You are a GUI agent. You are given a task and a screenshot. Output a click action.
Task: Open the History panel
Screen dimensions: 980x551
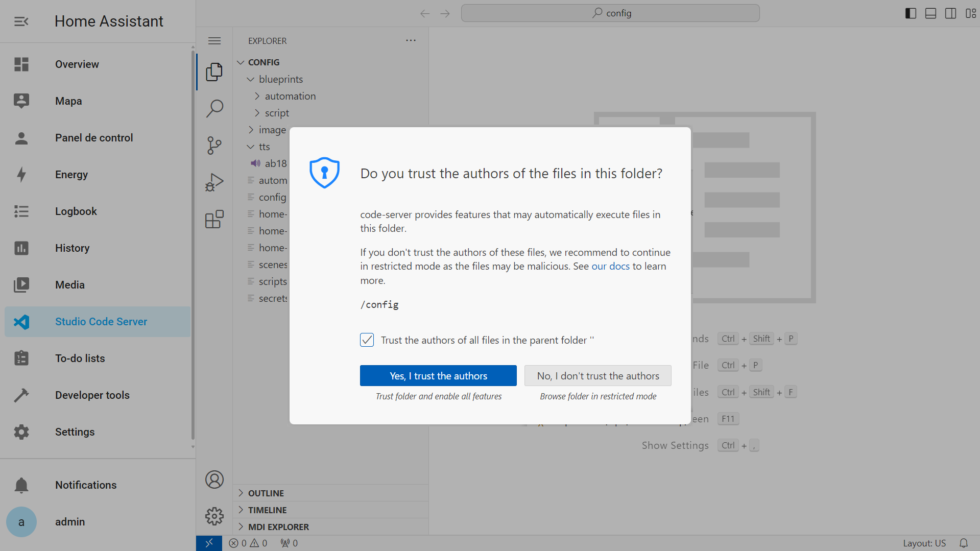(98, 248)
